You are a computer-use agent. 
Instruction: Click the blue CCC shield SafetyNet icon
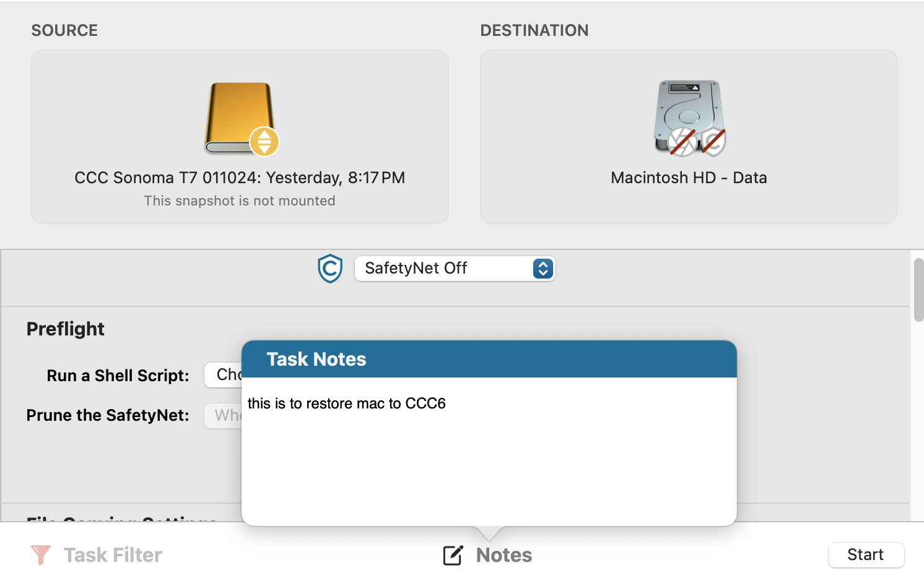(x=330, y=269)
